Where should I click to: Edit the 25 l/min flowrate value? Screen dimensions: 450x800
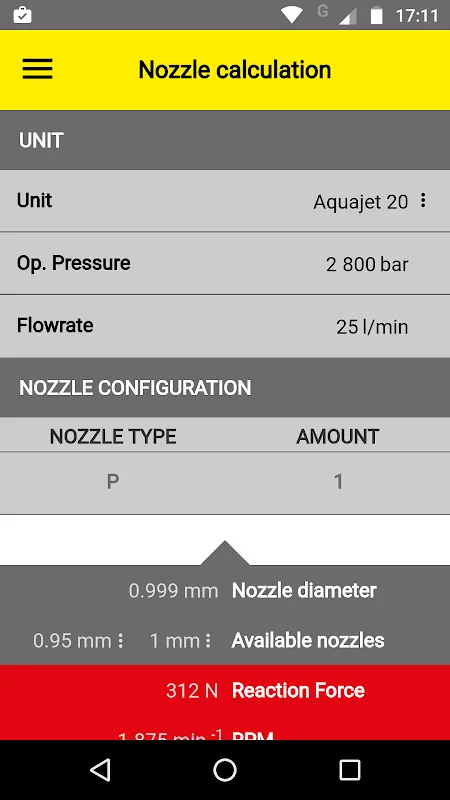coord(372,327)
